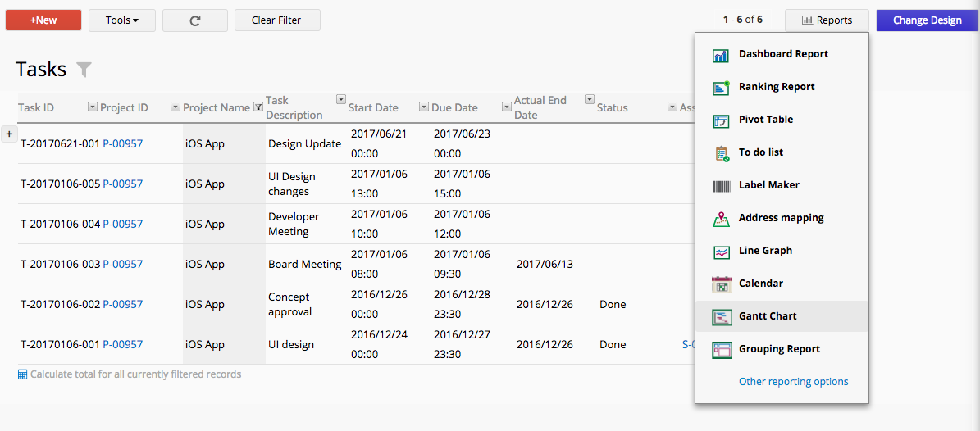
Task: Click task ID T-20170106-003
Action: (x=60, y=264)
